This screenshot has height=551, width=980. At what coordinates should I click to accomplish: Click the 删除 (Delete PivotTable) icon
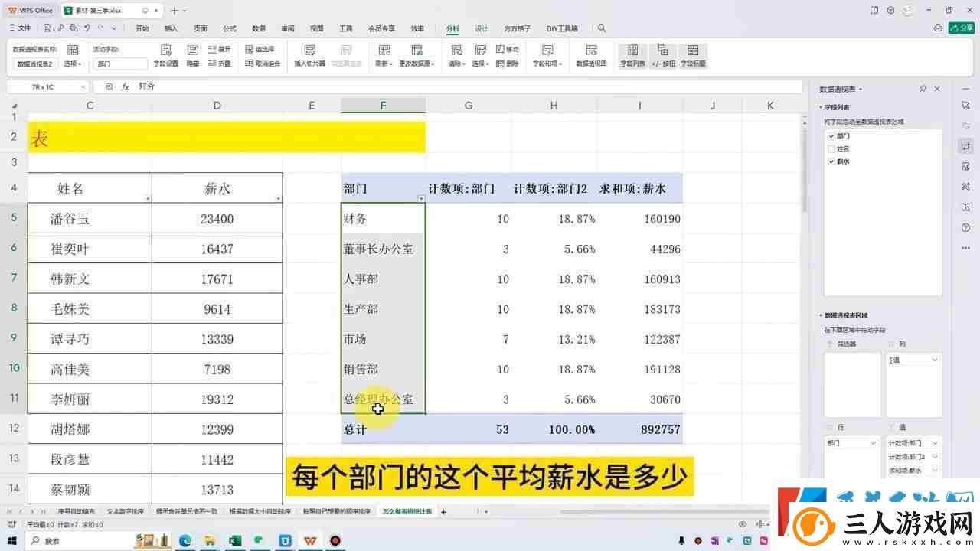(507, 64)
